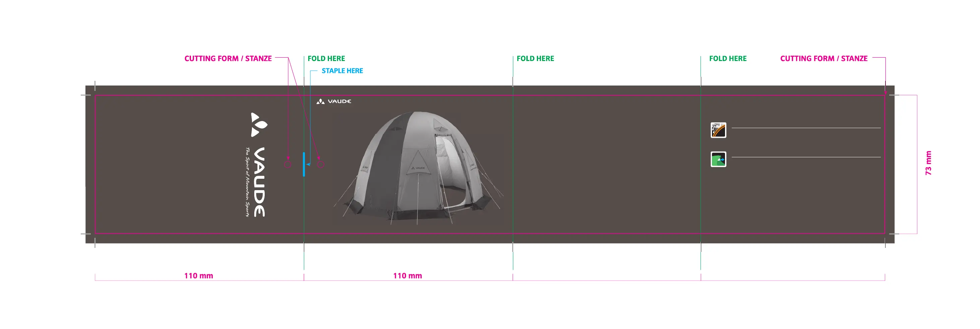The image size is (980, 329).
Task: Click the blue staple mark on the fold
Action: click(304, 164)
